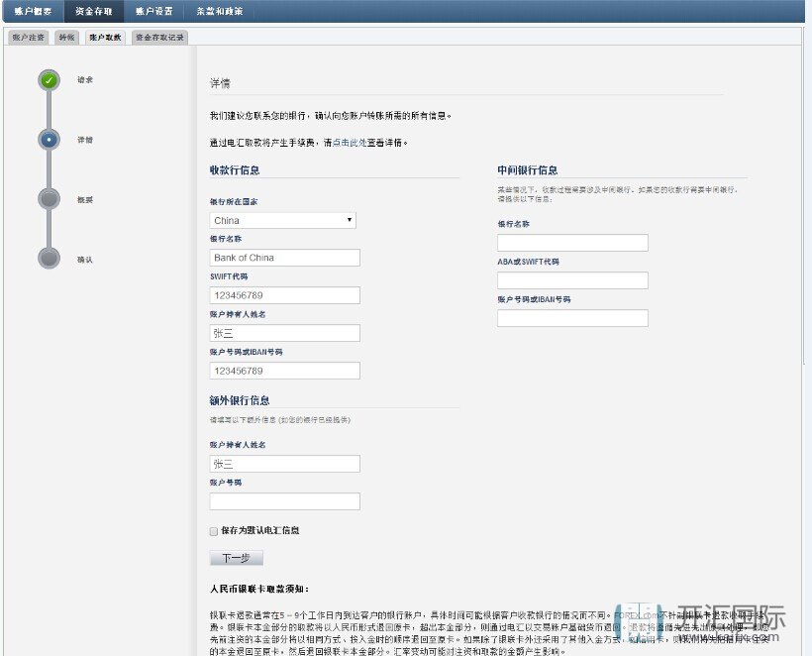The width and height of the screenshot is (812, 656).
Task: Click the green checkmark 请求 step icon
Action: [x=49, y=80]
